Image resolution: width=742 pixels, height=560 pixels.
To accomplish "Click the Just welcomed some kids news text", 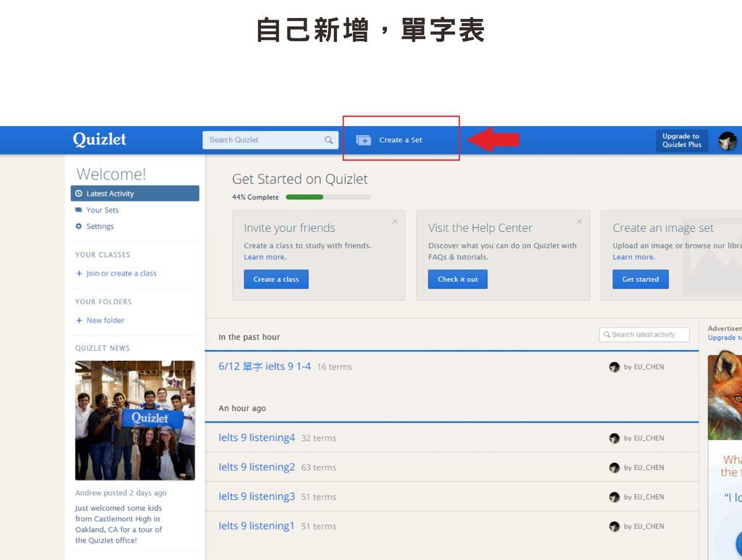I will (118, 524).
